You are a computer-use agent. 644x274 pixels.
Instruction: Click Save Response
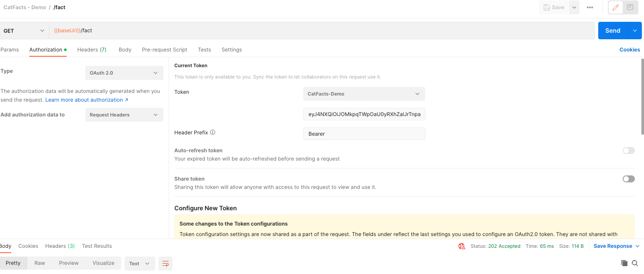coord(613,246)
